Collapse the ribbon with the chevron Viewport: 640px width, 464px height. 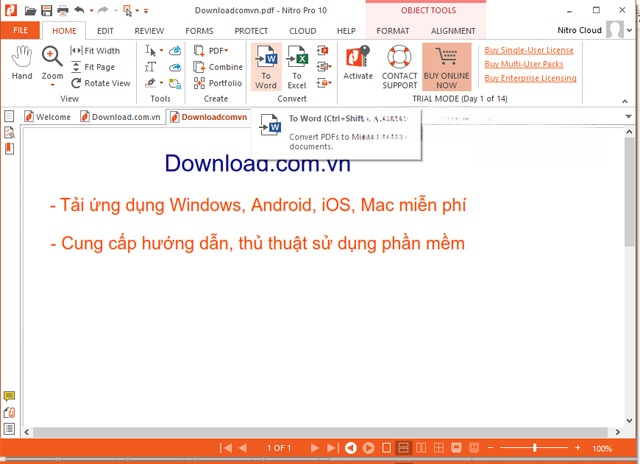624,101
